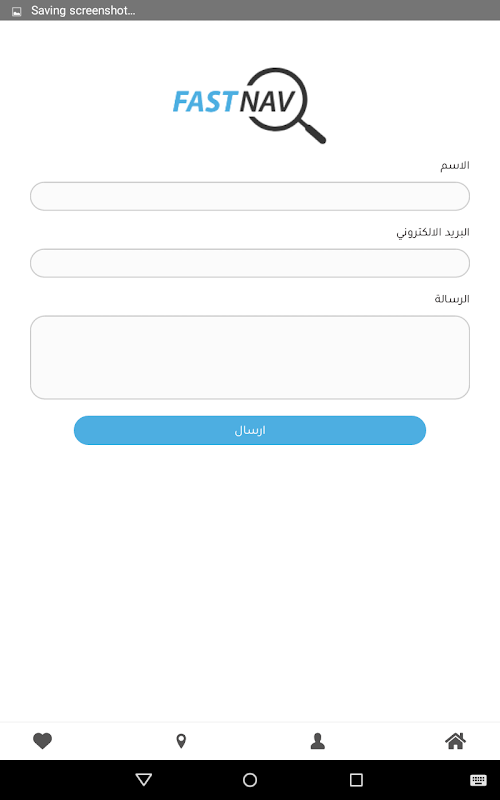
Task: Tap the Android home circle button
Action: tap(250, 780)
